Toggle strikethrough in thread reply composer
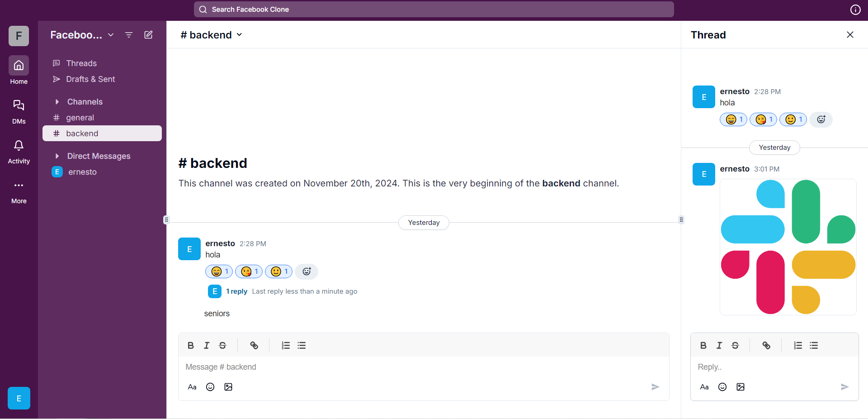This screenshot has height=419, width=868. [735, 345]
